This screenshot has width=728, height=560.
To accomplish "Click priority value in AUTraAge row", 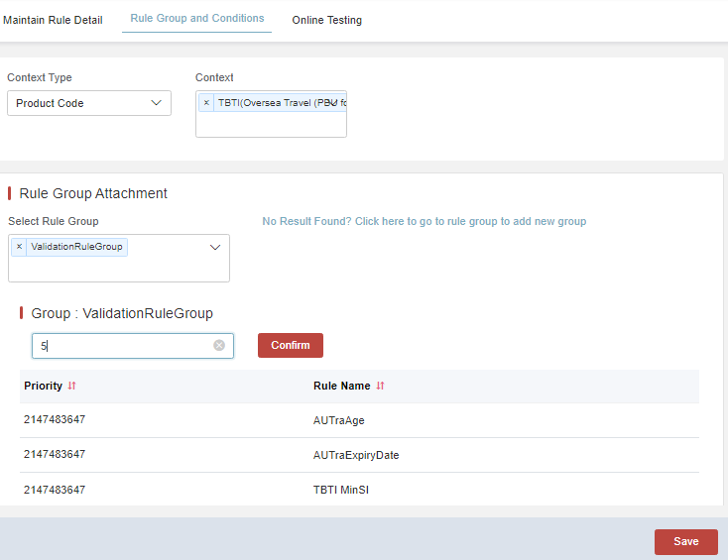I will 55,419.
